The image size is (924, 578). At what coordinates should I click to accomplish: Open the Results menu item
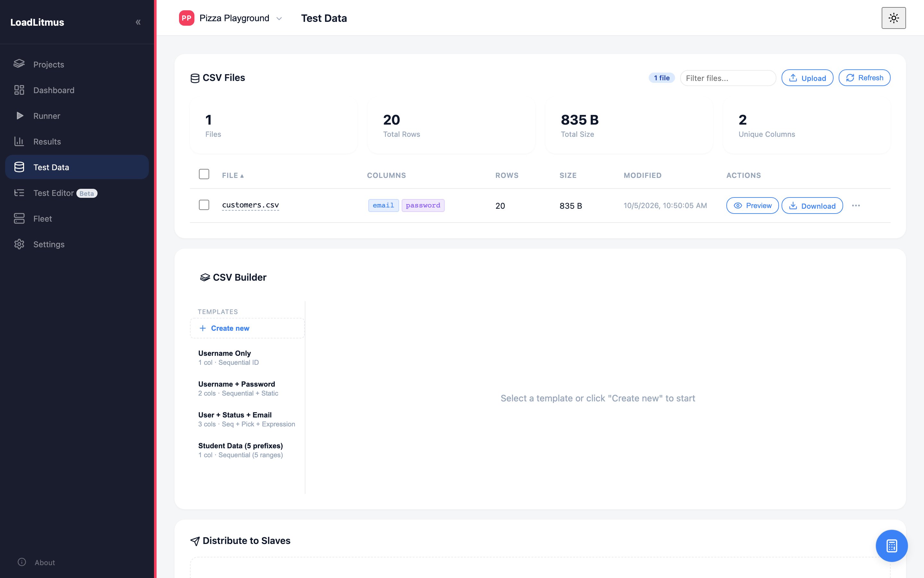click(77, 141)
